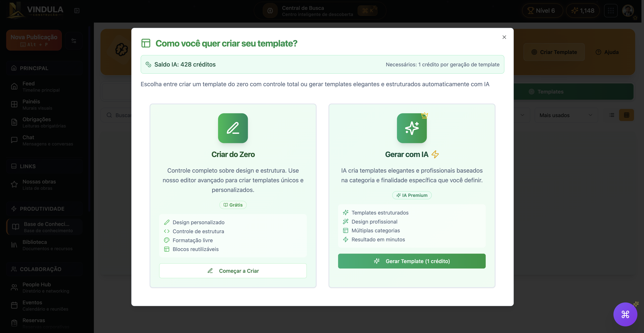This screenshot has width=644, height=333.
Task: Open the Feed timeline icon in sidebar
Action: 14,86
